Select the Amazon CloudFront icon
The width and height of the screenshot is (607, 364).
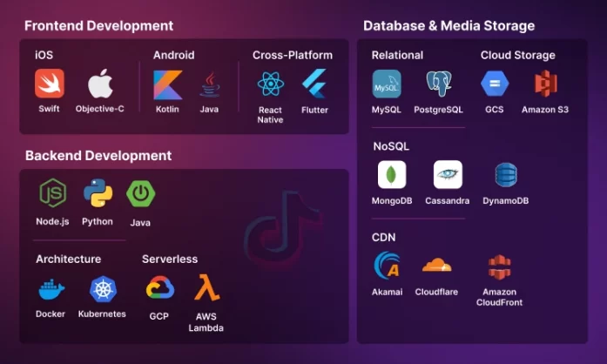[499, 267]
